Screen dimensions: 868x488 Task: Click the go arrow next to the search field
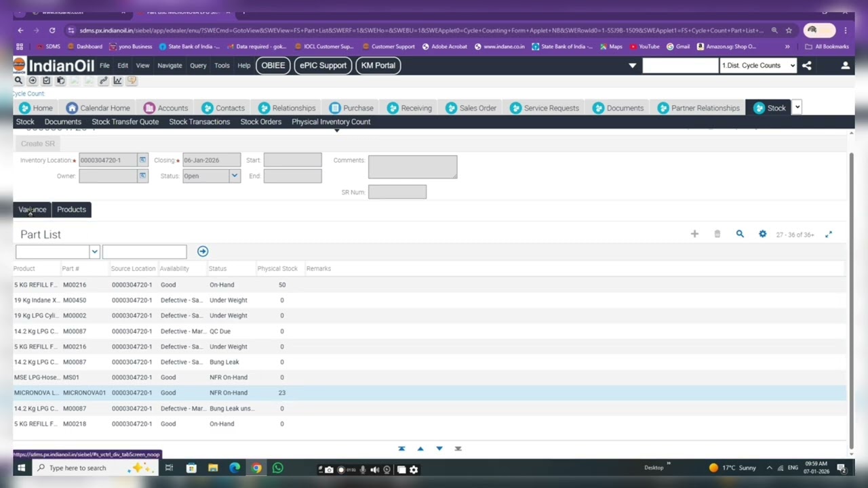click(x=203, y=251)
